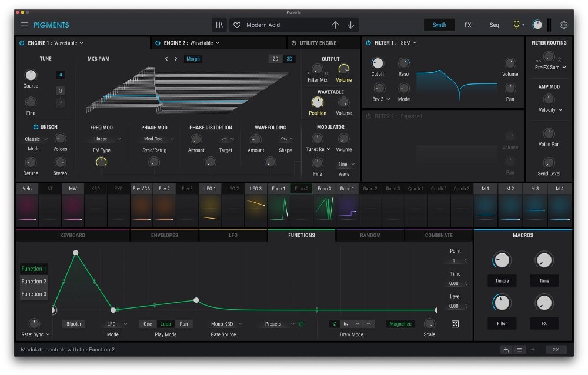The image size is (588, 375).
Task: Favorite the Modern Acid preset with heart
Action: point(237,25)
